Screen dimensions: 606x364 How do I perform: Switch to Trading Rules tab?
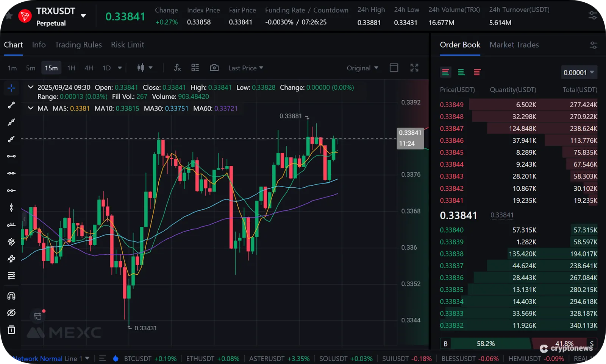point(78,45)
